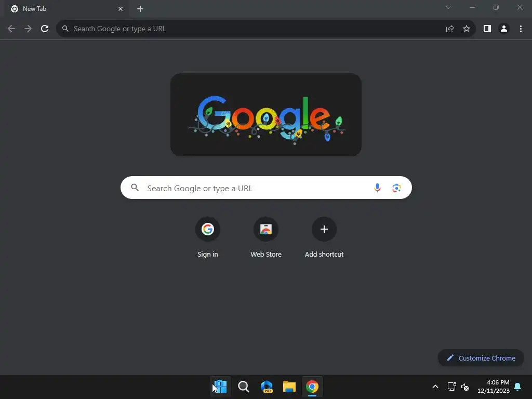Click the forward navigation arrow
The height and width of the screenshot is (399, 532).
tap(28, 29)
